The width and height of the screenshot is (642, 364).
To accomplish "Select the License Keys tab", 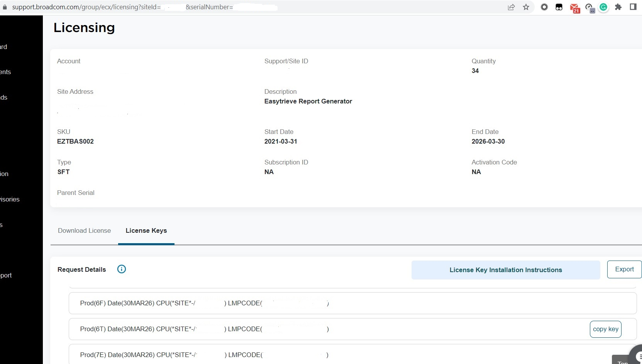I will [146, 230].
